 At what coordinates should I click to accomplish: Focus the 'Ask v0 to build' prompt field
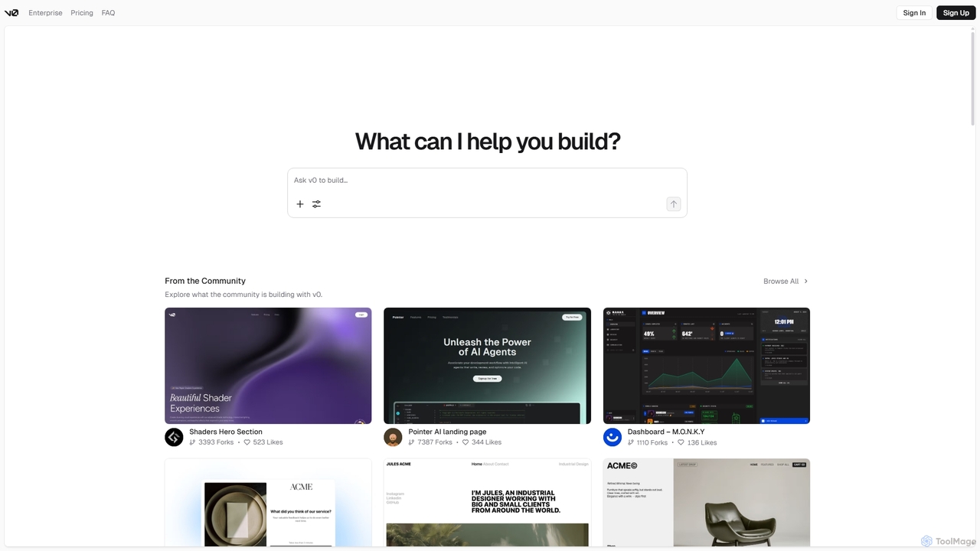click(x=487, y=181)
